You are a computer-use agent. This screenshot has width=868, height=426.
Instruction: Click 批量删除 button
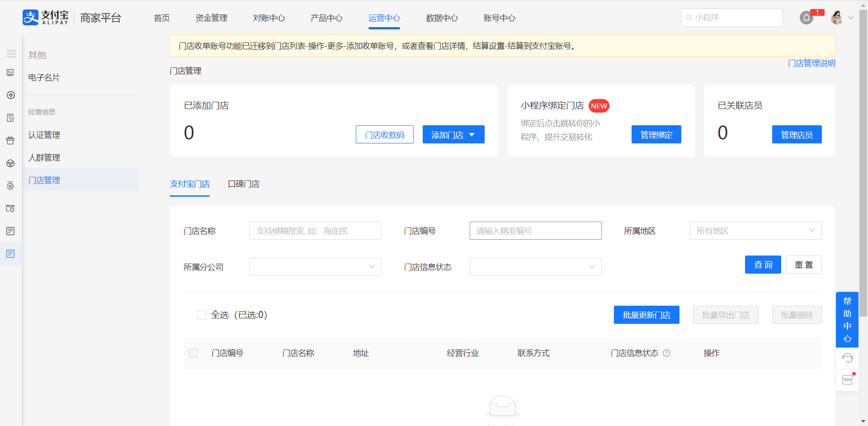pyautogui.click(x=797, y=315)
